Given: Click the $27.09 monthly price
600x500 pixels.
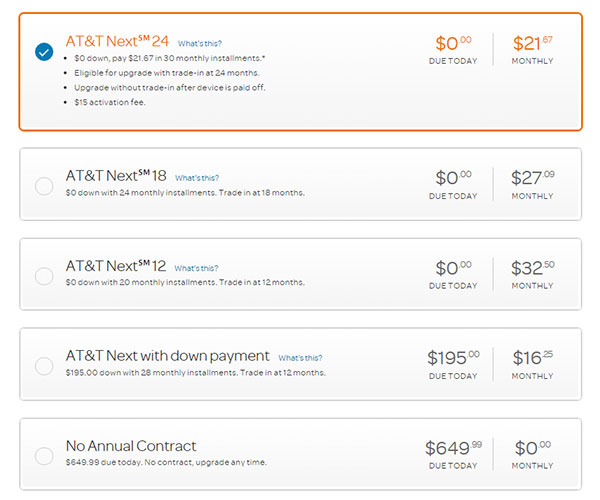Looking at the screenshot, I should [x=532, y=178].
